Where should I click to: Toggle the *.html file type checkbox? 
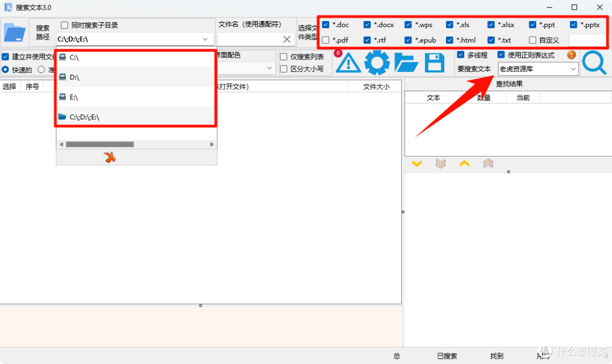(449, 40)
